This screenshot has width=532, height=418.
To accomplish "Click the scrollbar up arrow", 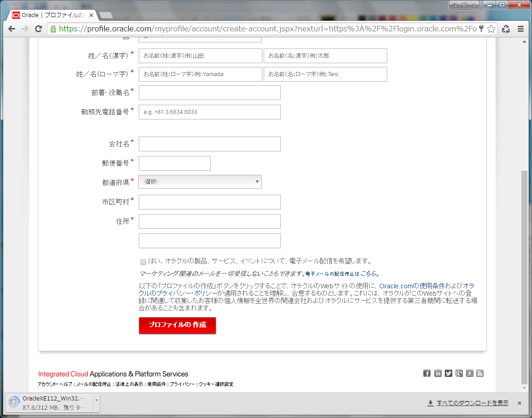I will [x=524, y=42].
